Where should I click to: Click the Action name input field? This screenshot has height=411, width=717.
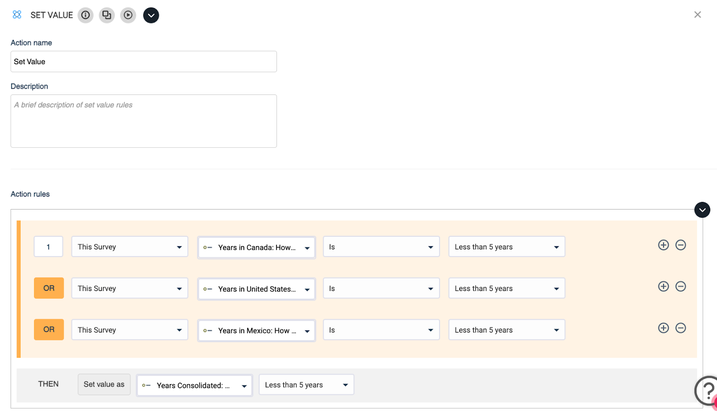pos(144,61)
